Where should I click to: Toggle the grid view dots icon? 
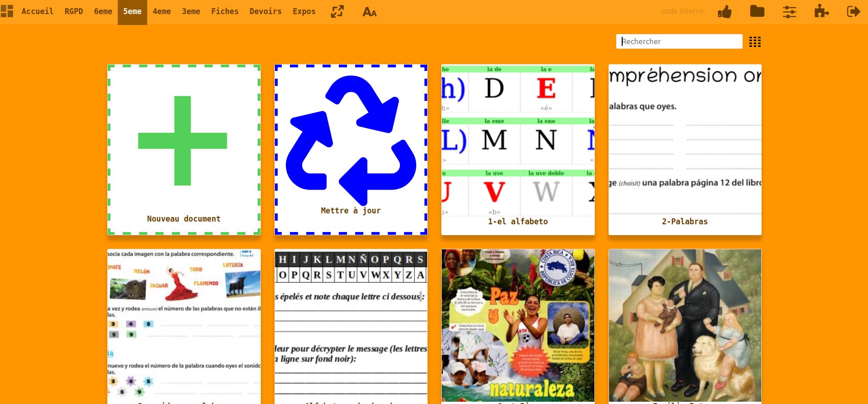click(755, 42)
